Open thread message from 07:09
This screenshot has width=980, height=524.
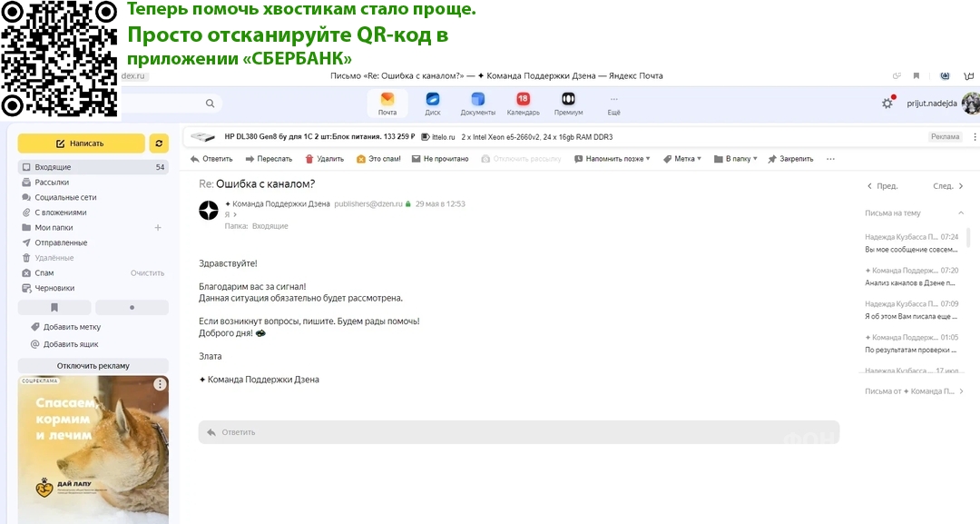[x=912, y=311]
